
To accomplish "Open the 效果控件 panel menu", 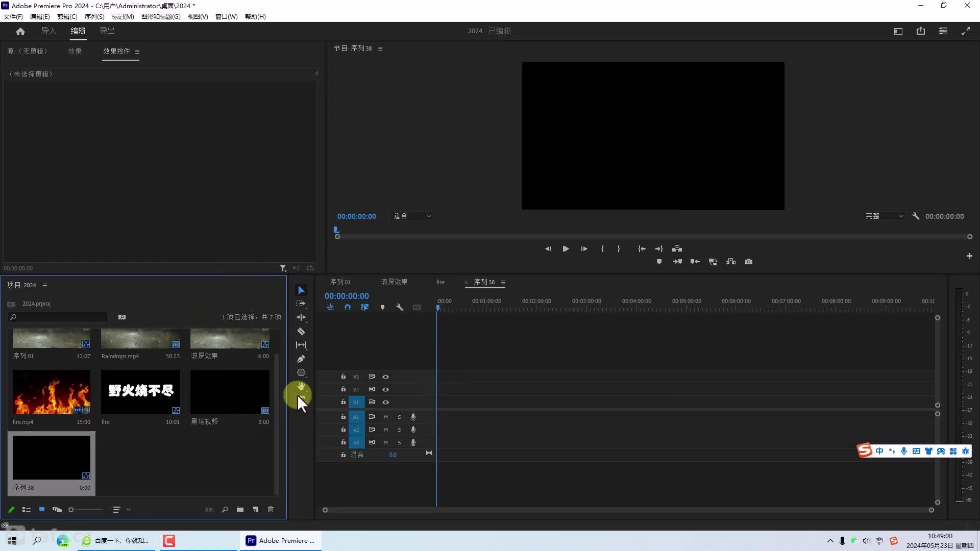I will pos(137,52).
